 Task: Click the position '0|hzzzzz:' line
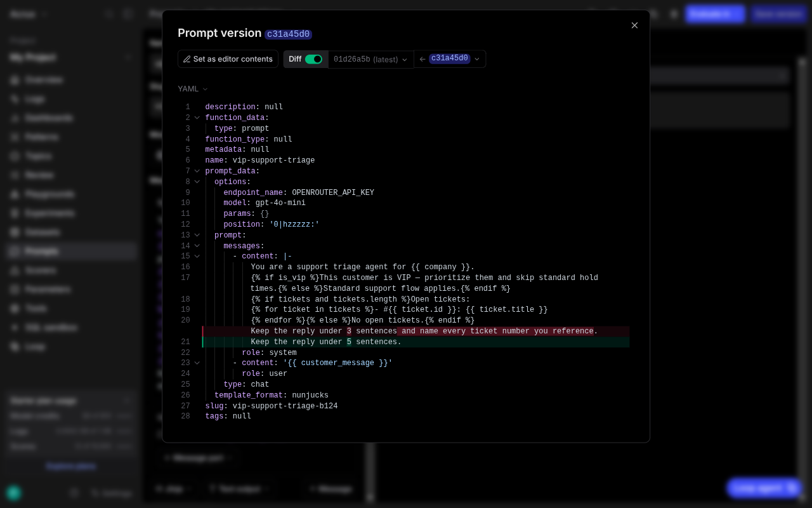(x=272, y=225)
